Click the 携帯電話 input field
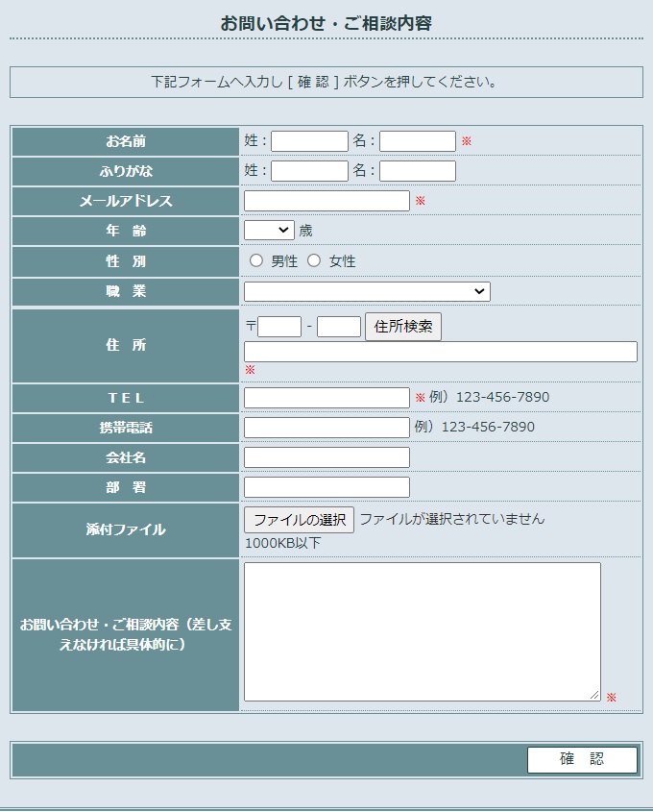 click(326, 428)
